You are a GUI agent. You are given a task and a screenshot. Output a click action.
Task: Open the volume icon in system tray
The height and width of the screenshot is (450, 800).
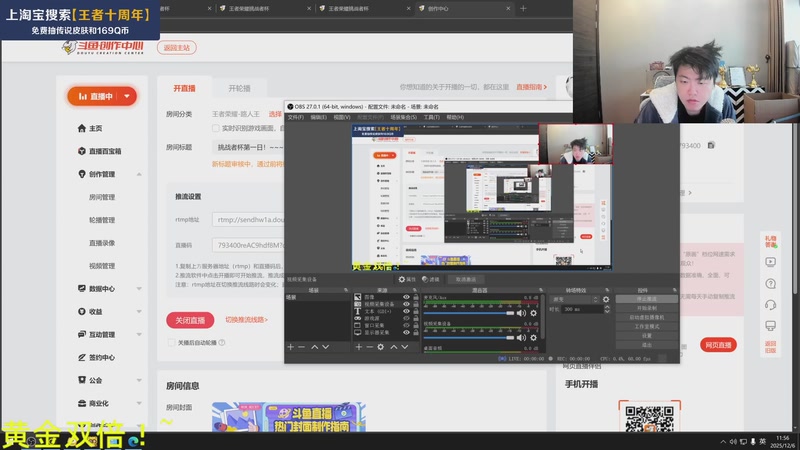733,441
